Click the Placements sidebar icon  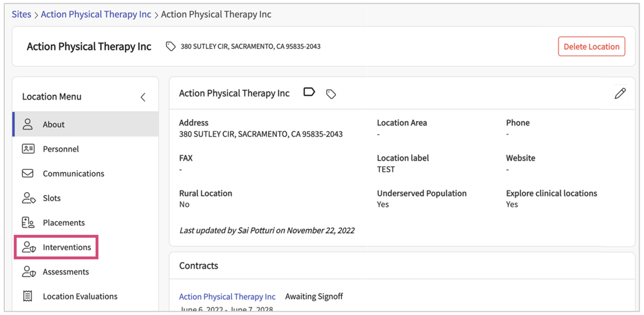[x=28, y=223]
